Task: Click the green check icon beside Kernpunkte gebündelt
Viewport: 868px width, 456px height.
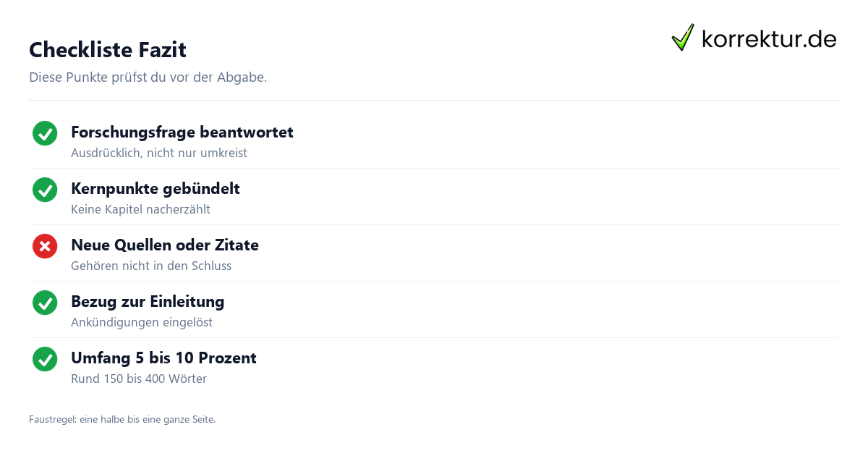Action: 45,190
